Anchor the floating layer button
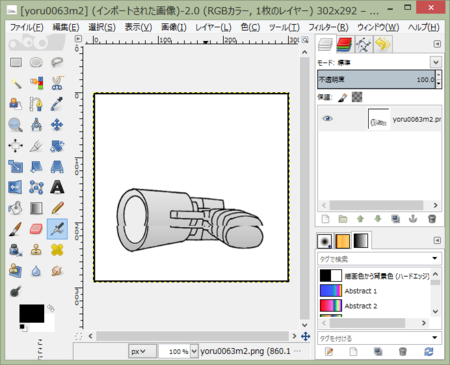 [x=413, y=219]
